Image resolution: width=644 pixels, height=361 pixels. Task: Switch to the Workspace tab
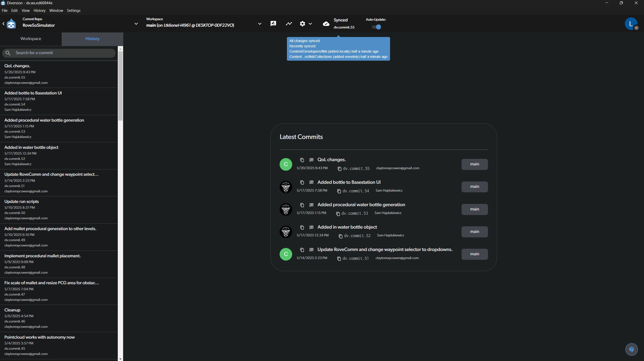[31, 39]
